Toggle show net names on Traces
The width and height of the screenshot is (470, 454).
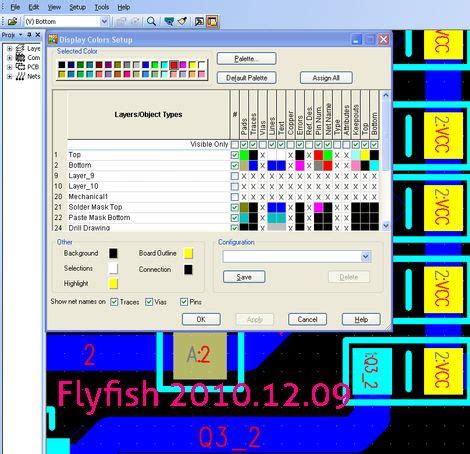pyautogui.click(x=114, y=302)
